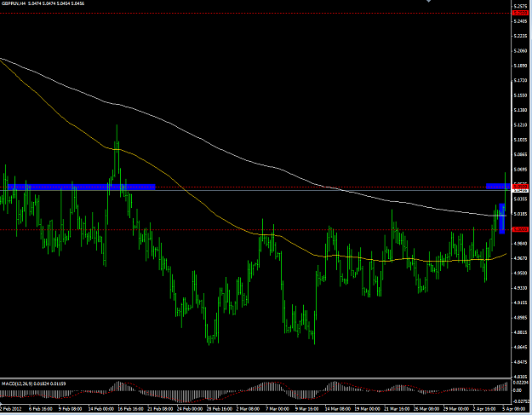532x415 pixels.
Task: Click the white current-price tag on the price axis
Action: tap(520, 191)
